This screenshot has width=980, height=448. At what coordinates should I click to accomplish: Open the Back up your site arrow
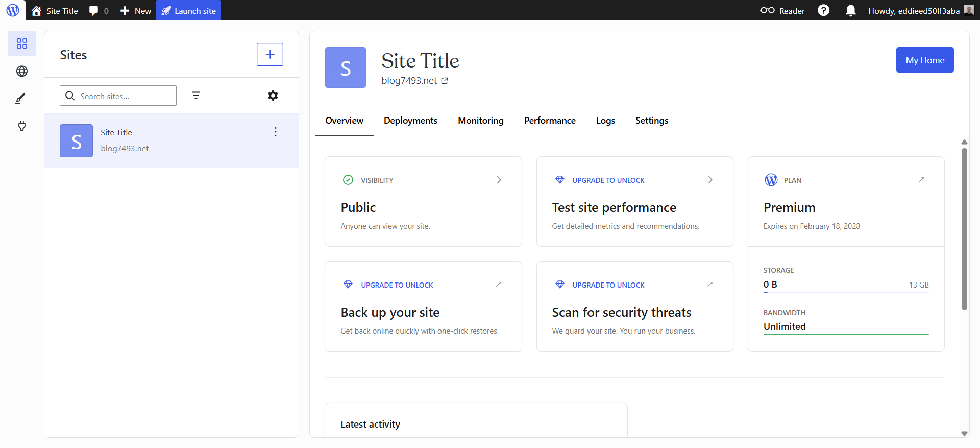pos(499,284)
